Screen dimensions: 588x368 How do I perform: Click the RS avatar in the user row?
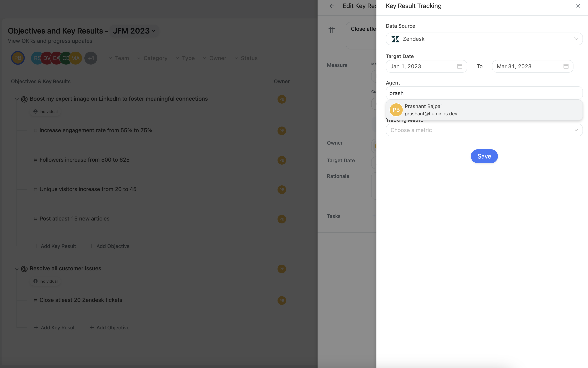(x=37, y=58)
